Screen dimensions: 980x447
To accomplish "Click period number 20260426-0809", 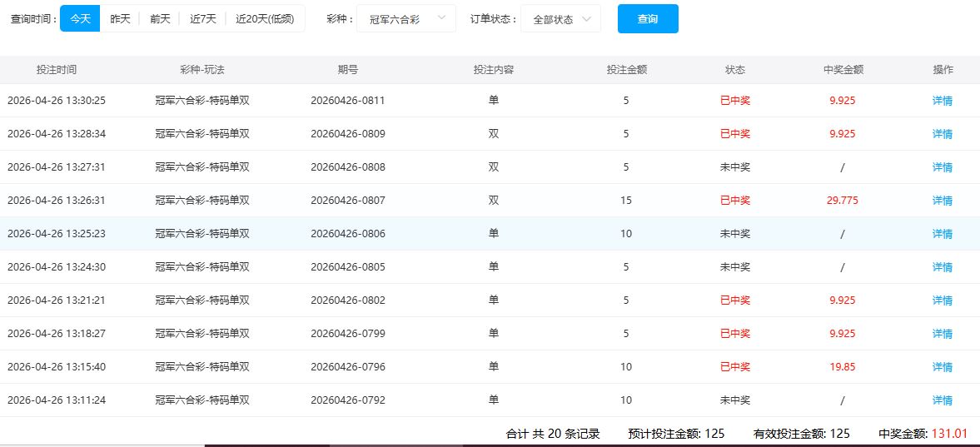I will click(348, 134).
